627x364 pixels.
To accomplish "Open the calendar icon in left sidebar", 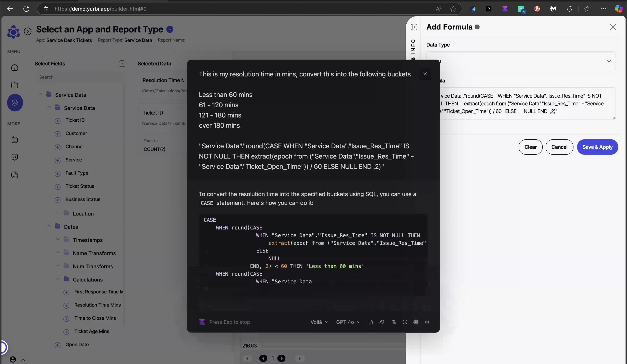I will coord(15,140).
